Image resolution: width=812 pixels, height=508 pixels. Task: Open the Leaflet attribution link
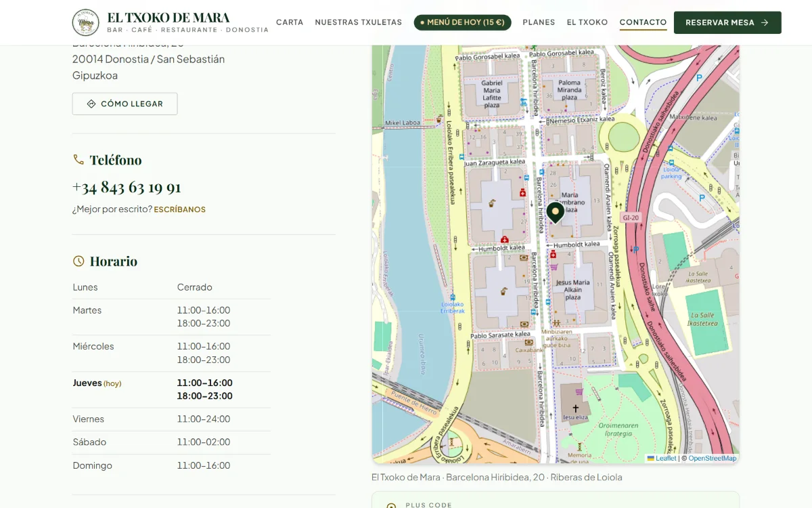(x=662, y=459)
